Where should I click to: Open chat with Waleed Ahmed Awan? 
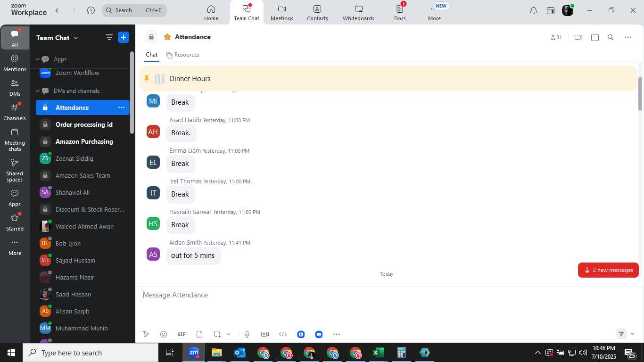pyautogui.click(x=83, y=226)
